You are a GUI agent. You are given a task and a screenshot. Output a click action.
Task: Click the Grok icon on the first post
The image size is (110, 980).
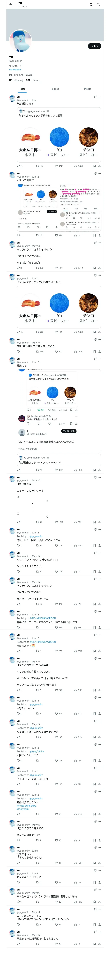[95, 97]
